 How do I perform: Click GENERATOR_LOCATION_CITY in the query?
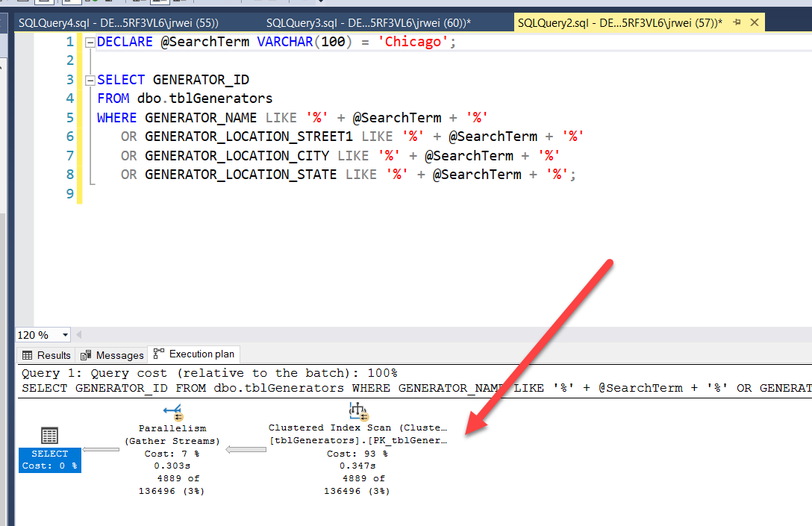point(237,156)
